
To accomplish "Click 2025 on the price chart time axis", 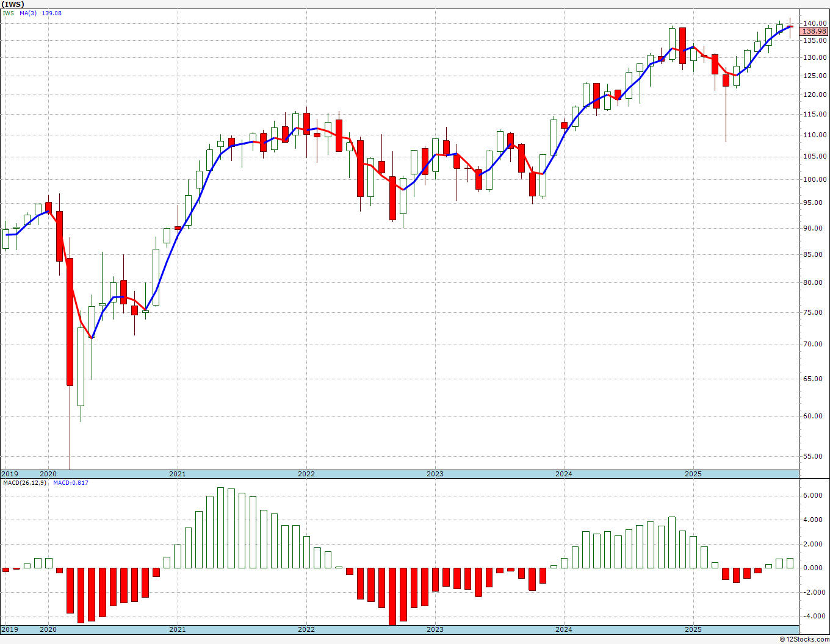I will [693, 474].
